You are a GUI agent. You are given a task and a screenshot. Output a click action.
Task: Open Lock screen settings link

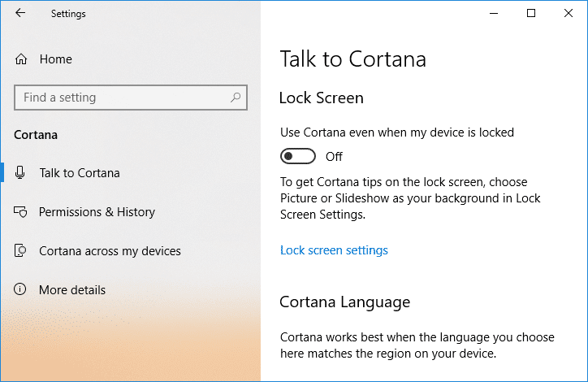point(334,250)
